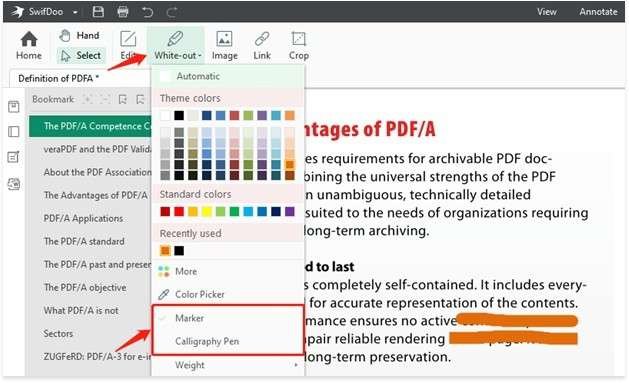Viewport: 629px width, 383px height.
Task: Select the Link tool
Action: 262,46
